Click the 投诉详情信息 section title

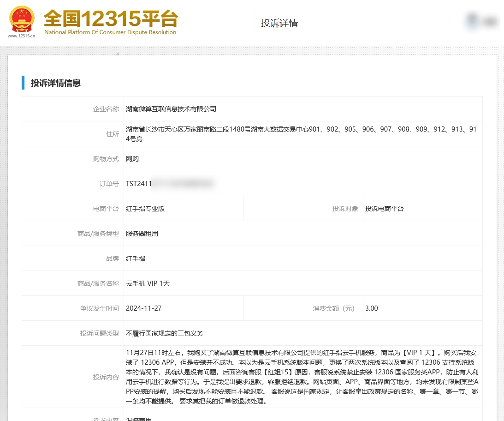point(55,83)
